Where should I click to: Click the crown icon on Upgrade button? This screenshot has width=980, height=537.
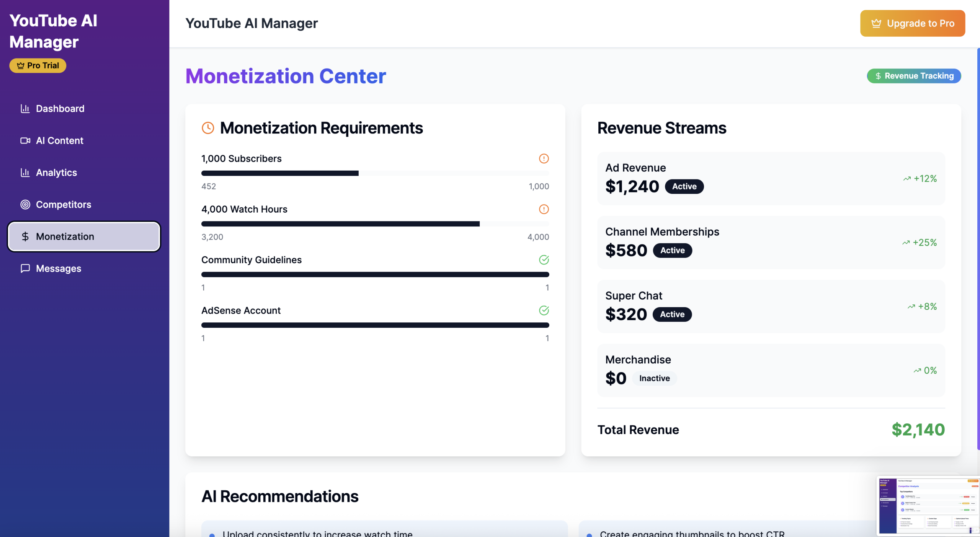pos(876,23)
